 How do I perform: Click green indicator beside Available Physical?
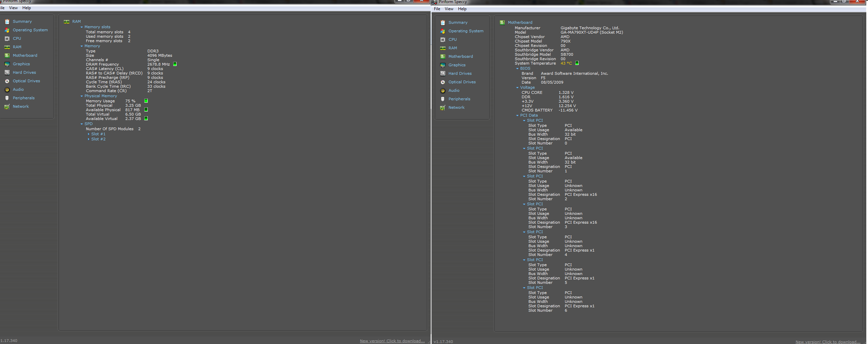[x=146, y=109]
